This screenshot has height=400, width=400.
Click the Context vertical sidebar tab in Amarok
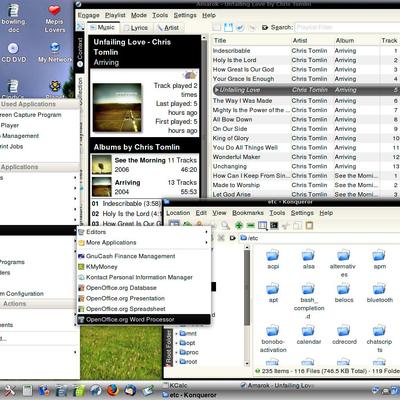click(80, 52)
